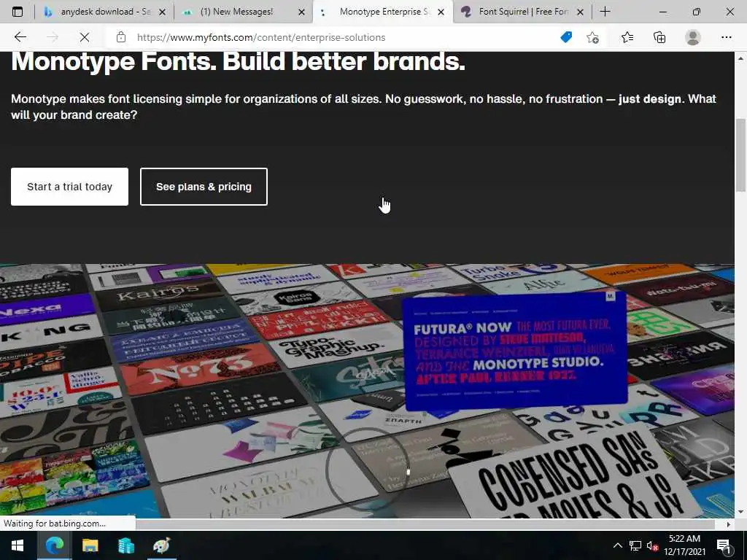Viewport: 747px width, 560px height.
Task: Show hidden system tray icons
Action: (x=617, y=545)
